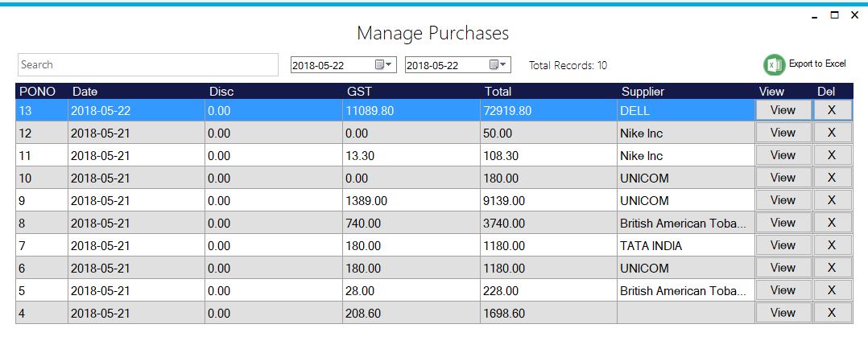Delete purchase order 13 with X
This screenshot has width=868, height=353.
(832, 110)
